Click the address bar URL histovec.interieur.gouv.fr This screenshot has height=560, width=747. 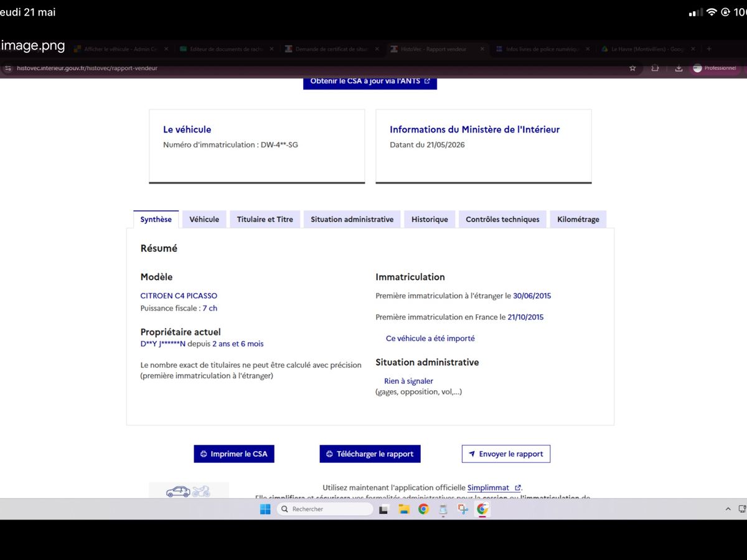pos(87,68)
